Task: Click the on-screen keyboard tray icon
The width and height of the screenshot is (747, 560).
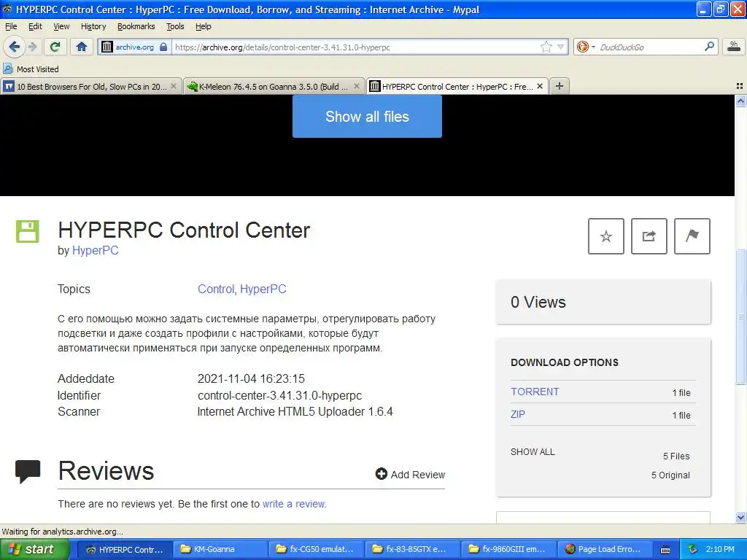Action: (x=665, y=550)
